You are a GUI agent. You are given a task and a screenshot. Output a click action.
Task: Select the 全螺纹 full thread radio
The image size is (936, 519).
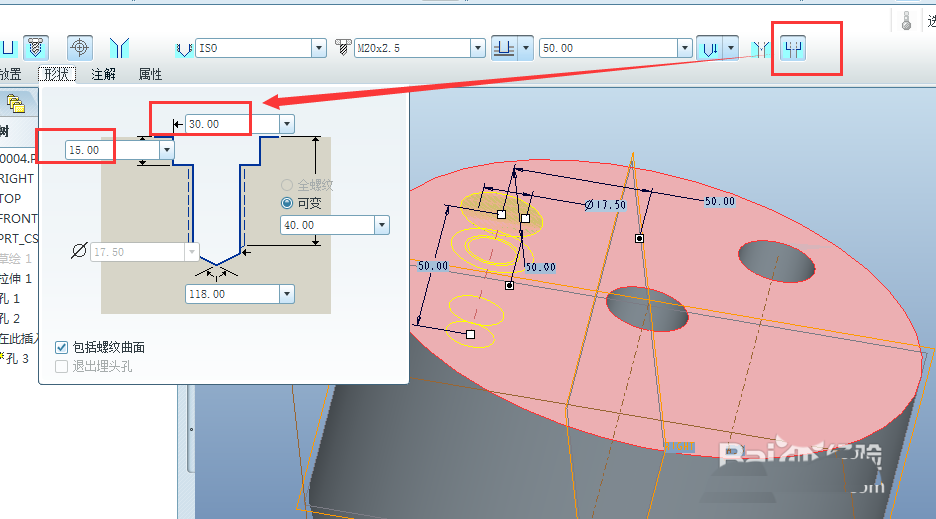pos(287,185)
